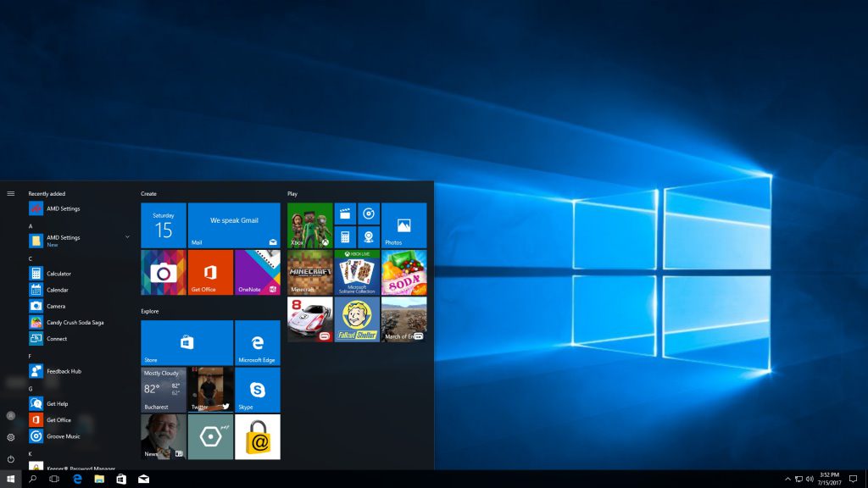Screen dimensions: 868x488
Task: Open the OneNote tile
Action: (x=258, y=272)
